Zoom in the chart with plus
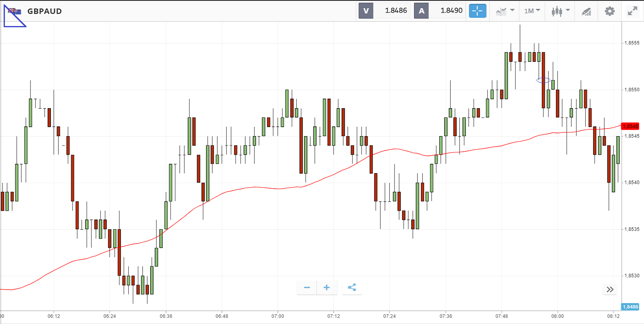 coord(326,288)
